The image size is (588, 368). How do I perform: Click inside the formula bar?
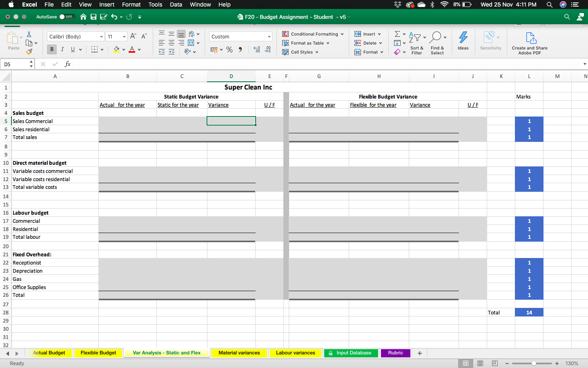coord(245,64)
